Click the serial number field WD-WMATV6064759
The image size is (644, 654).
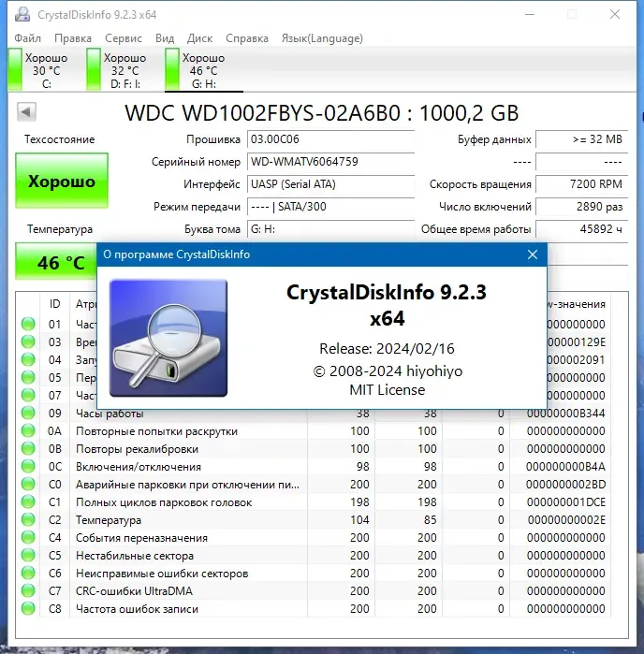point(330,162)
